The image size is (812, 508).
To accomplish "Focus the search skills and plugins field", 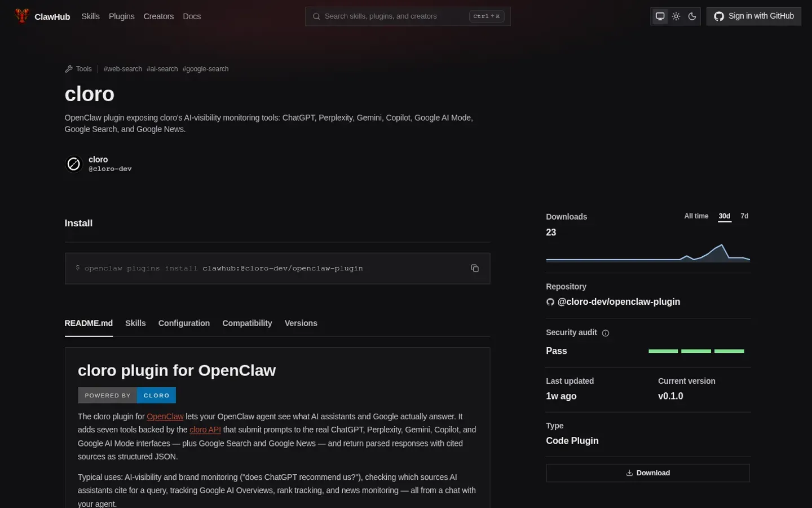I will tap(408, 16).
